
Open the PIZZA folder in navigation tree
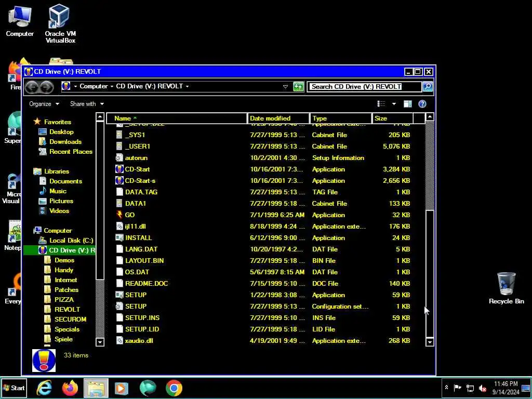point(64,300)
